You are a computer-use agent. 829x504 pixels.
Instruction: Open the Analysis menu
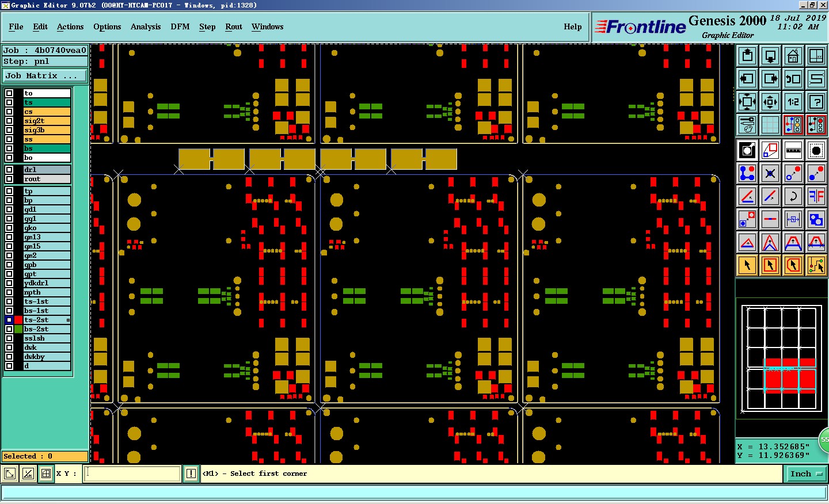pyautogui.click(x=146, y=26)
